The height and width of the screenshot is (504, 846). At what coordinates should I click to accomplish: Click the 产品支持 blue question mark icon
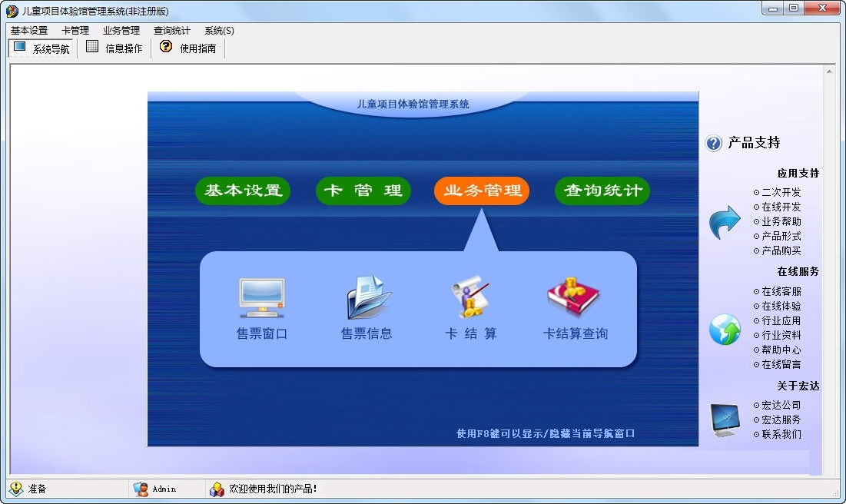click(x=713, y=143)
